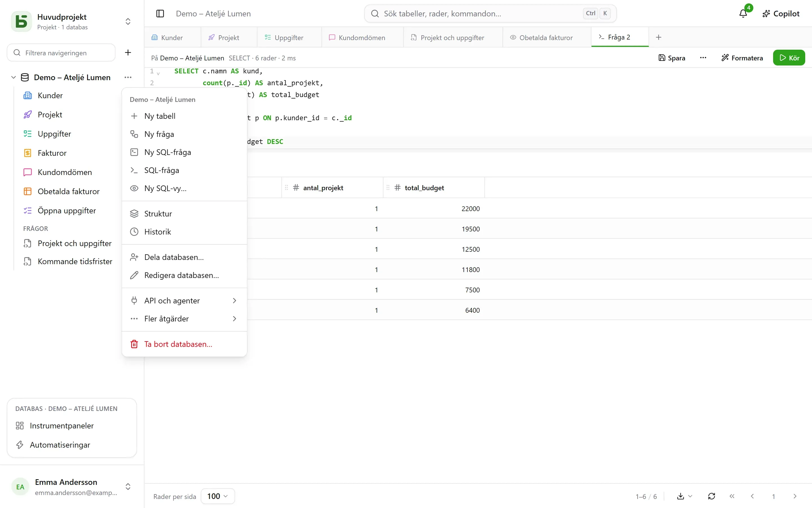812x508 pixels.
Task: Open Emma Andersson account menu chevron
Action: [128, 486]
